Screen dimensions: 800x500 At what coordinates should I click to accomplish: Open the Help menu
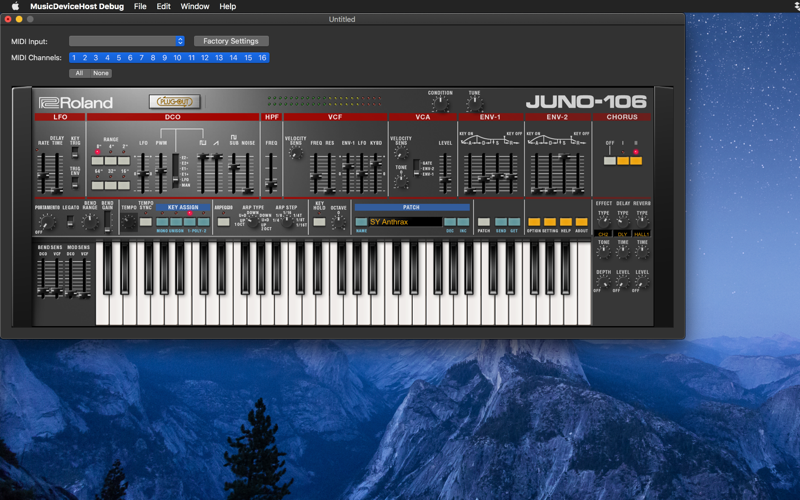228,6
